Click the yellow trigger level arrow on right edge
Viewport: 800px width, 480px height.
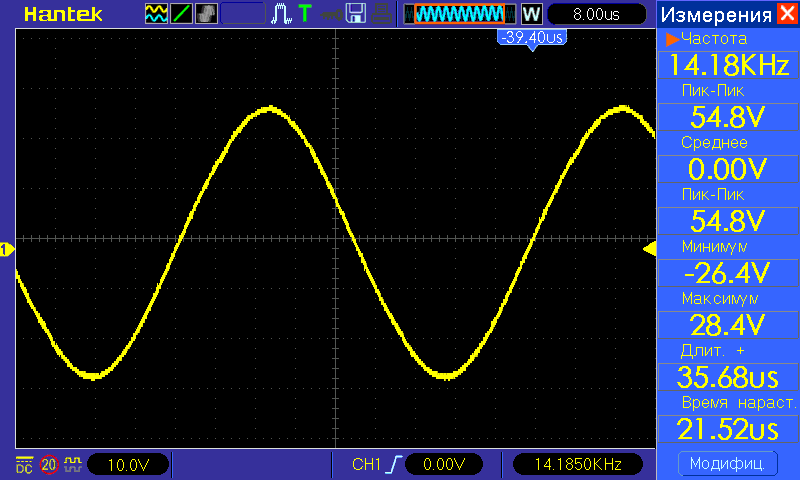coord(649,249)
